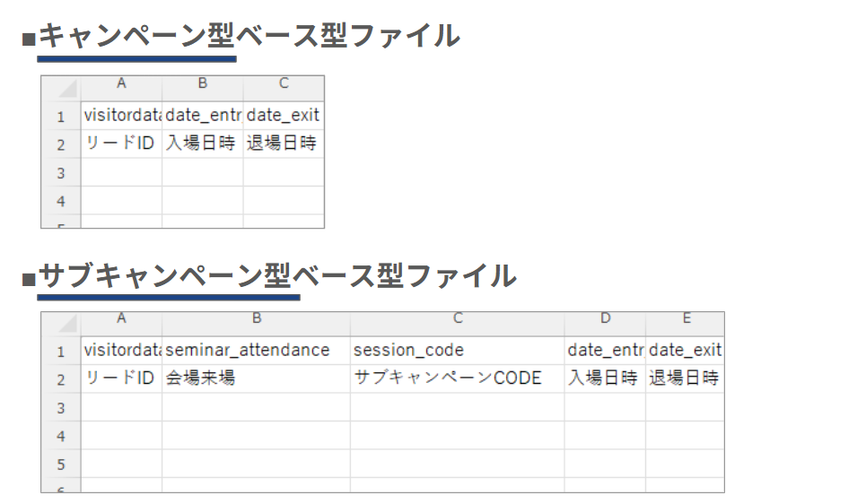Select row 1 header in the sub-campaign table
Image resolution: width=866 pixels, height=504 pixels.
(x=61, y=351)
